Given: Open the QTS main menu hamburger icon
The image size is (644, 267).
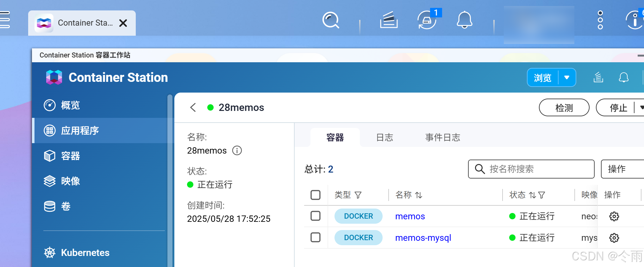Looking at the screenshot, I should click(x=4, y=20).
